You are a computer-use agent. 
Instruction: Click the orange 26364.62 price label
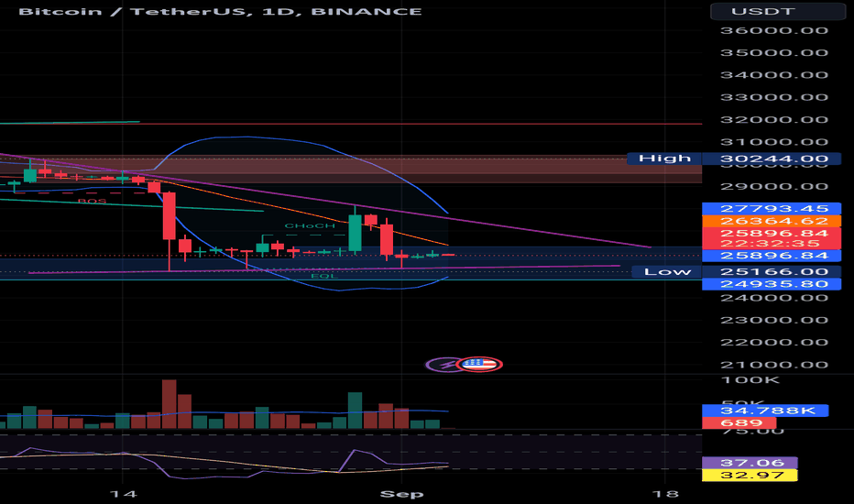click(x=773, y=221)
